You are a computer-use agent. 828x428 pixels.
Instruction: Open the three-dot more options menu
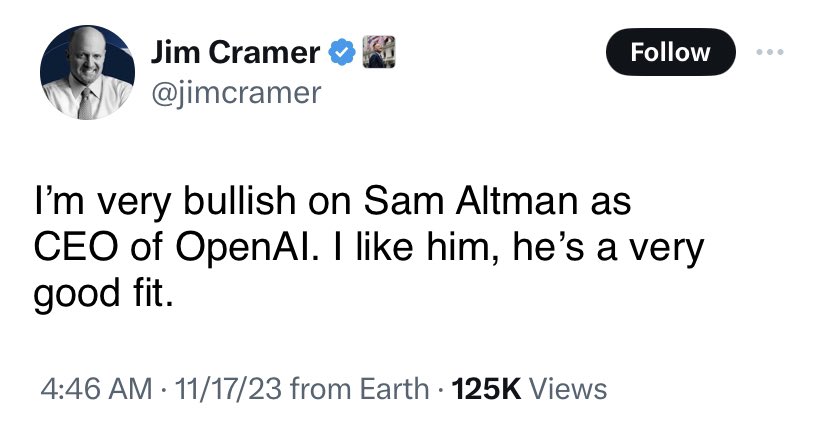pyautogui.click(x=769, y=52)
